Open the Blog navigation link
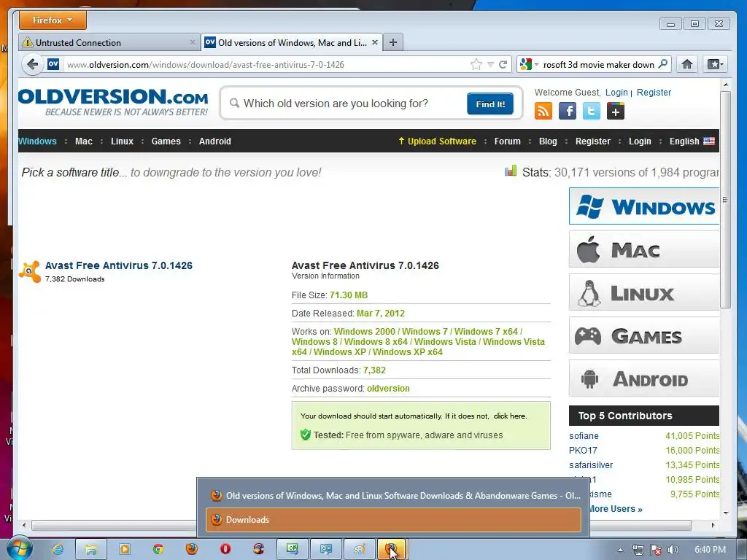This screenshot has height=560, width=747. 548,141
